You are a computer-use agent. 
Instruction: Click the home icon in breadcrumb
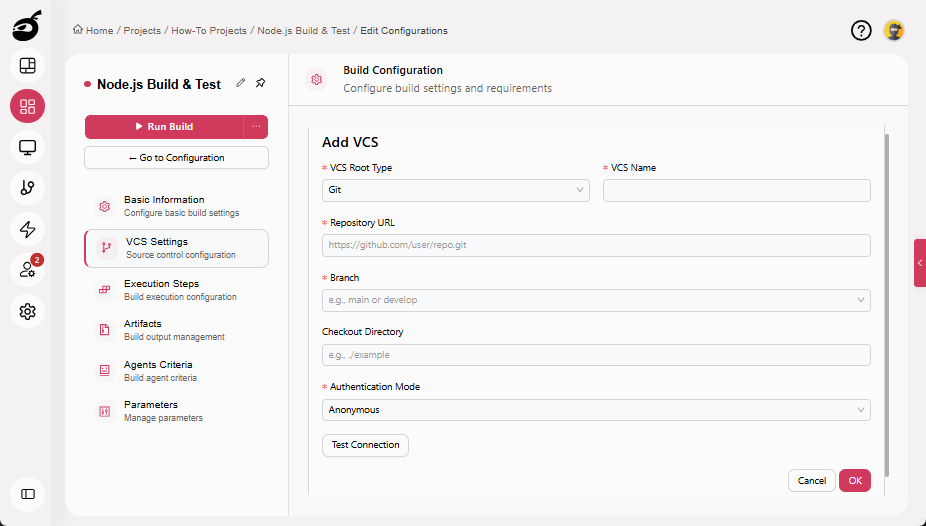77,30
